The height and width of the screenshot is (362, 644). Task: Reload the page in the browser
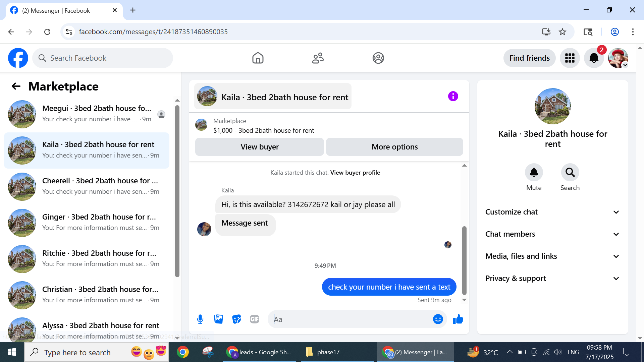coord(47,32)
